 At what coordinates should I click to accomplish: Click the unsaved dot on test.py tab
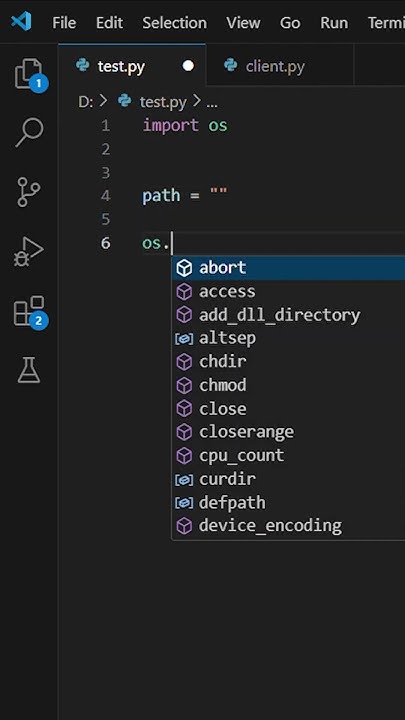click(188, 66)
